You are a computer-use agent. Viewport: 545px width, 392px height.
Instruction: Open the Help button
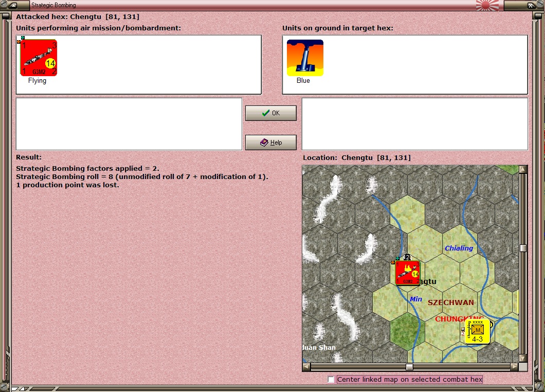pos(271,142)
